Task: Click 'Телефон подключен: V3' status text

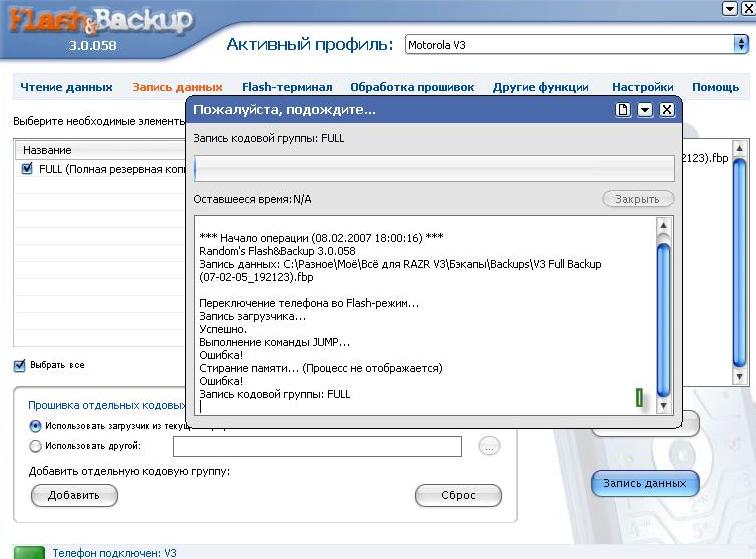Action: pyautogui.click(x=115, y=553)
